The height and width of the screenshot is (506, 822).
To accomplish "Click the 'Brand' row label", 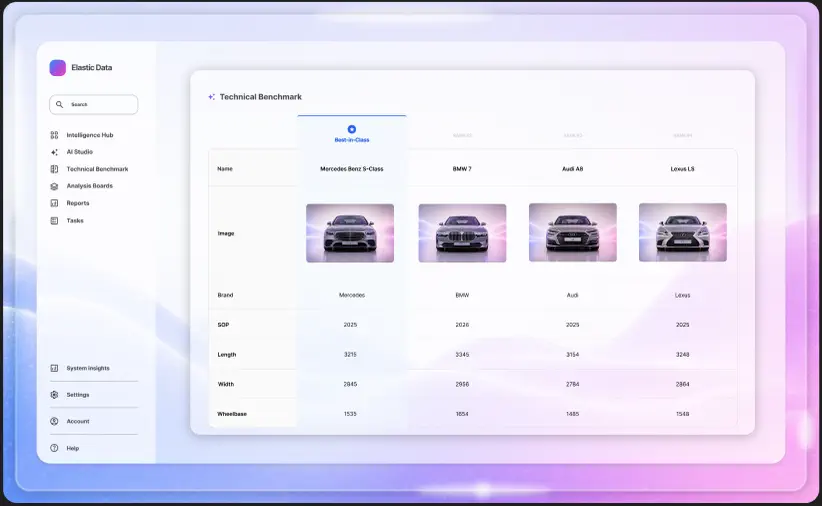I will click(225, 295).
